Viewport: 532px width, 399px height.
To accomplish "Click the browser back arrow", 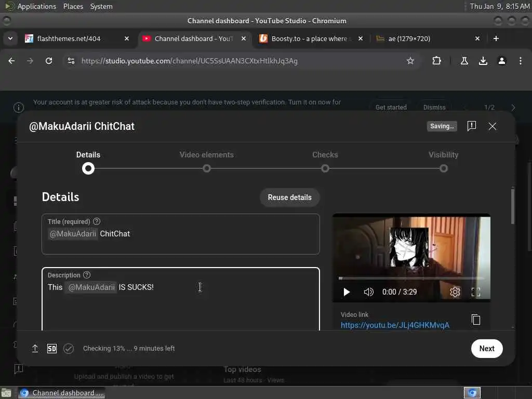I will pos(11,61).
